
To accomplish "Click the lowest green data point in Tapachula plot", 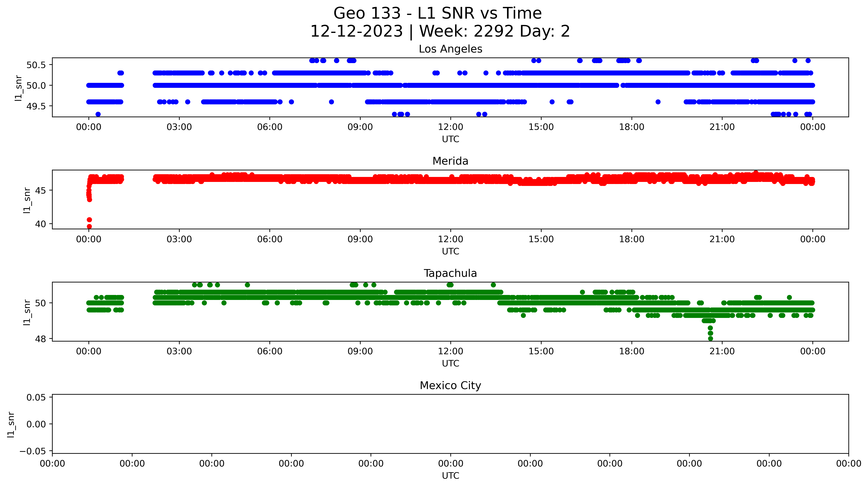I will coord(711,339).
